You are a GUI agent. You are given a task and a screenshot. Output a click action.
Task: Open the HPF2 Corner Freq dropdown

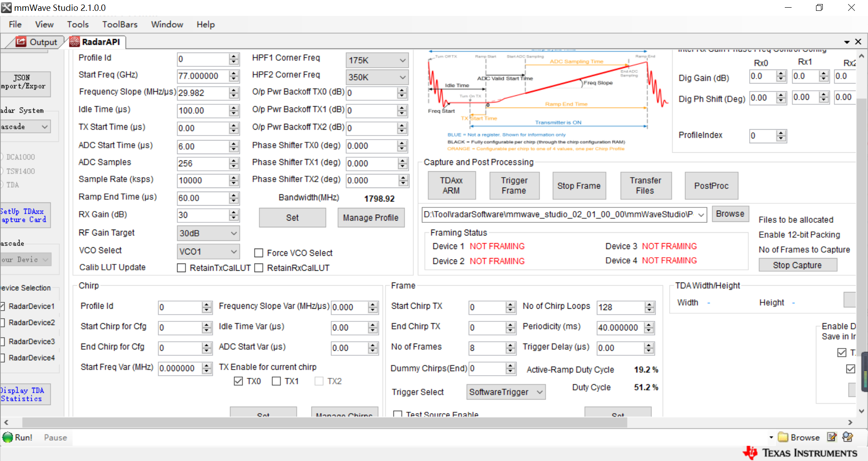pos(377,77)
